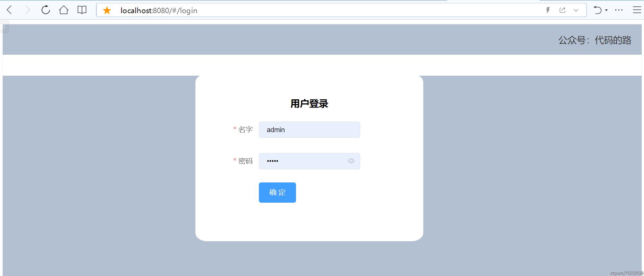
Task: Click the share icon in address bar
Action: click(562, 10)
